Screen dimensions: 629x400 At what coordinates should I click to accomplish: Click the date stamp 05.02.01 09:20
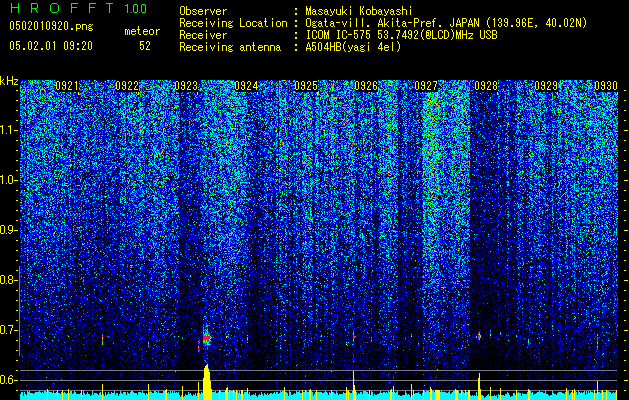pyautogui.click(x=51, y=46)
